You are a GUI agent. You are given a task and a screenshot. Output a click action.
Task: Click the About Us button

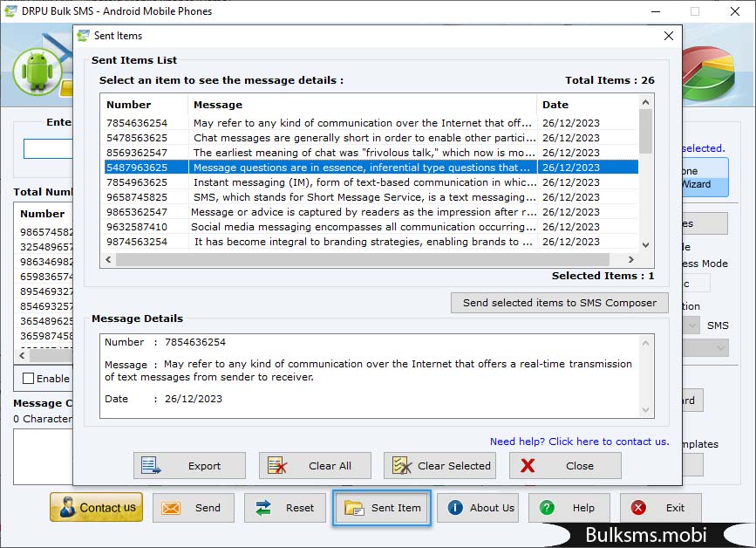point(478,508)
